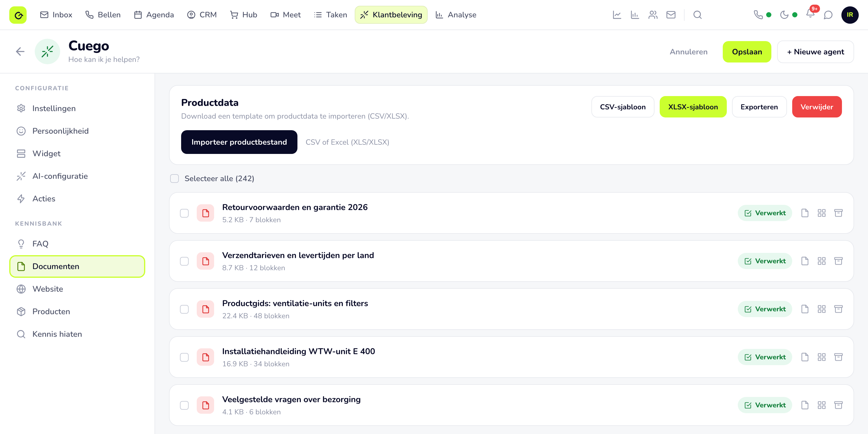Select checkbox for Productgids: ventilatie-units en filters
868x434 pixels.
point(184,309)
